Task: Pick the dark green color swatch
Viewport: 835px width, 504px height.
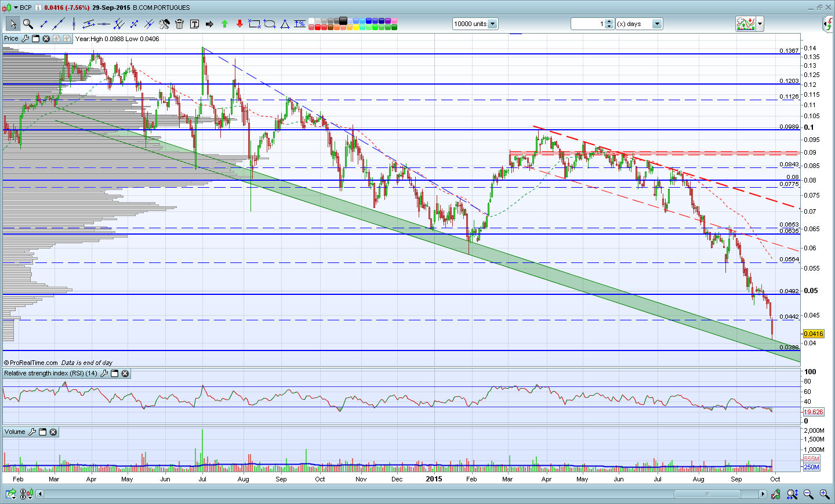Action: [394, 27]
